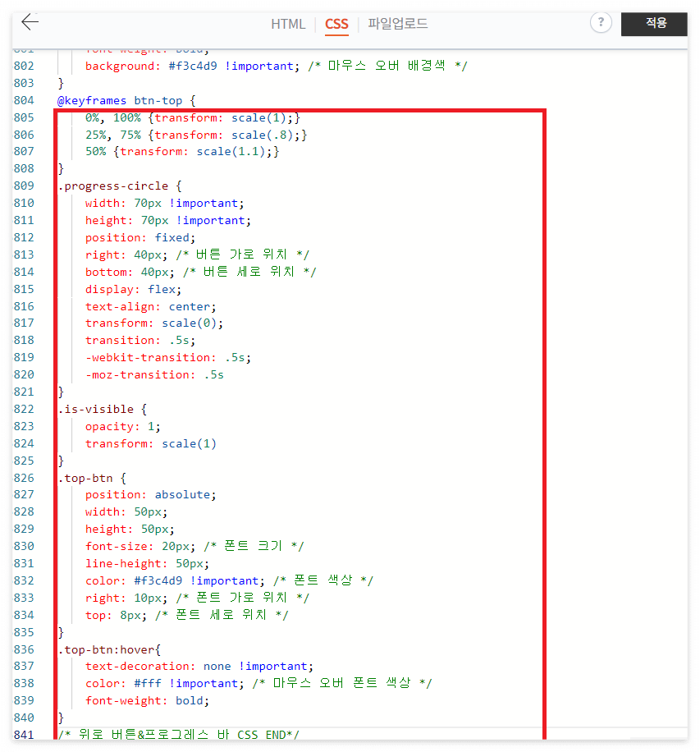
Task: Click 'text-align: center;' line
Action: click(x=150, y=307)
